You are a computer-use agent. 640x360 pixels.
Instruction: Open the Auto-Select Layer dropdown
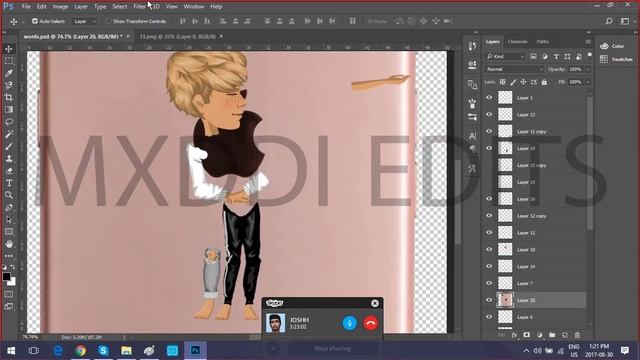(84, 21)
